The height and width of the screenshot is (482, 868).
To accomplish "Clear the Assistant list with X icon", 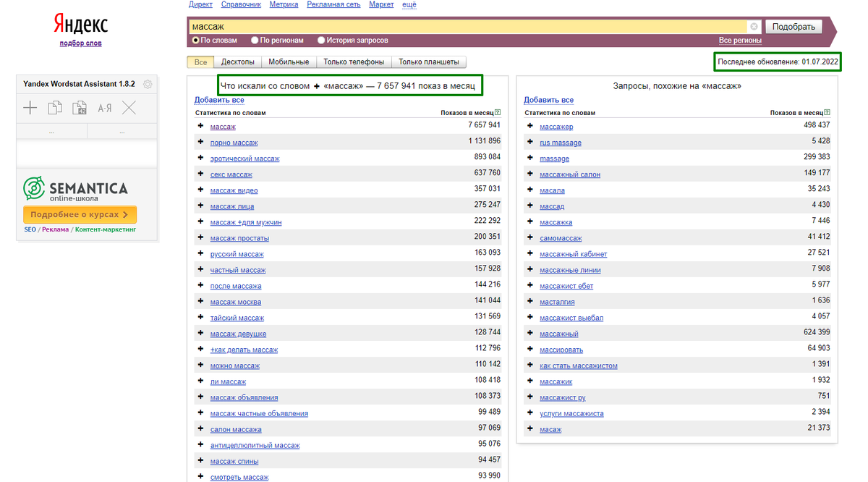I will 129,109.
